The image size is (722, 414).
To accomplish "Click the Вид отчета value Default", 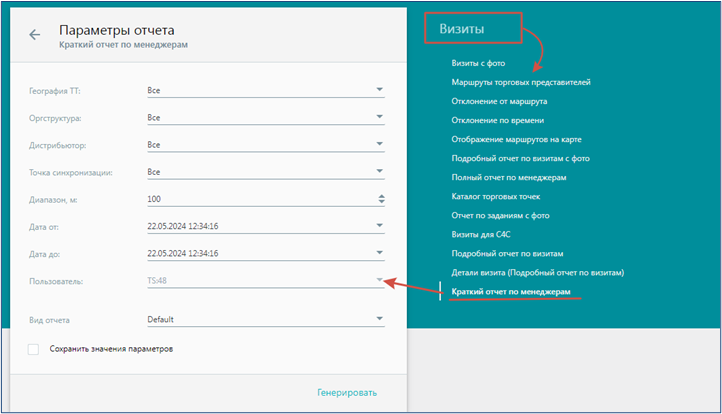I will click(x=160, y=320).
